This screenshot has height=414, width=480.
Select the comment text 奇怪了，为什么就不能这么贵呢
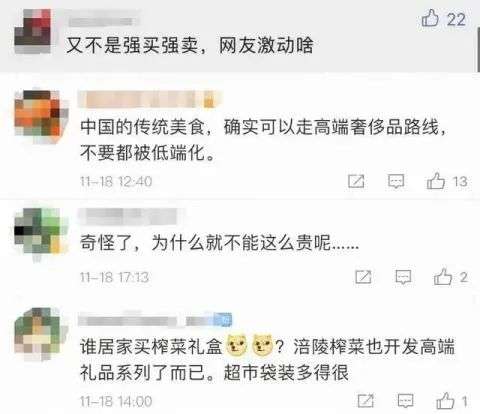205,242
